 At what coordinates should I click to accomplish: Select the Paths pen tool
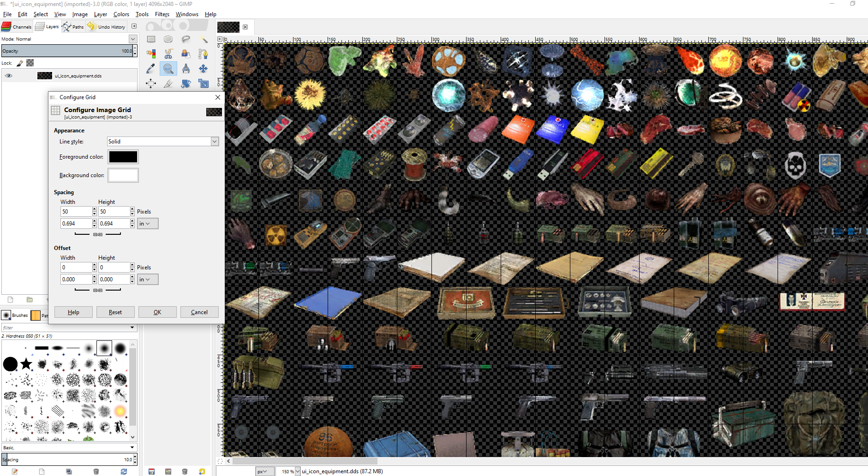point(204,54)
